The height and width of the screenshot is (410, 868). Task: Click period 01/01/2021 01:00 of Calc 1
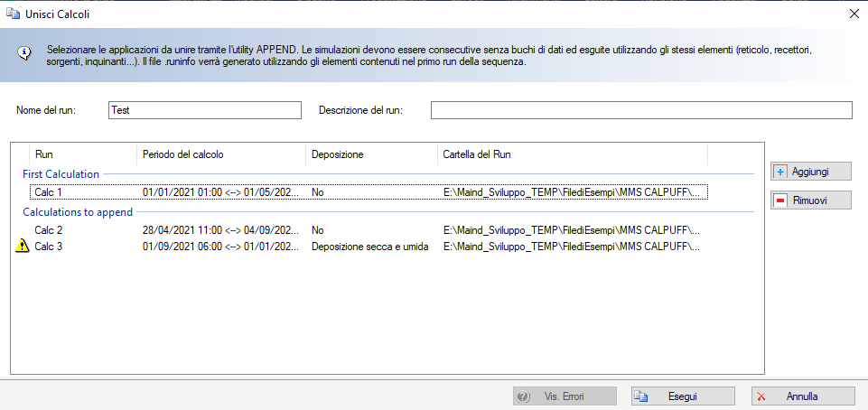pyautogui.click(x=221, y=192)
